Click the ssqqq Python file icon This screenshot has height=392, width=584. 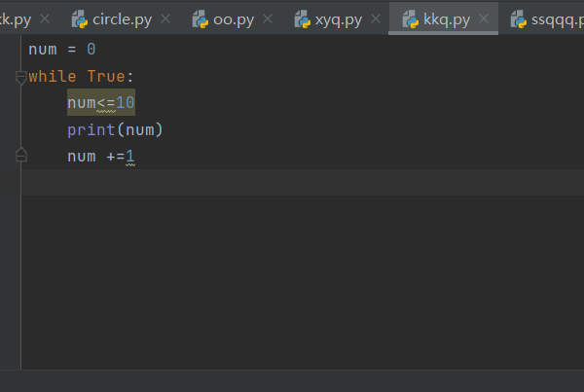point(519,19)
